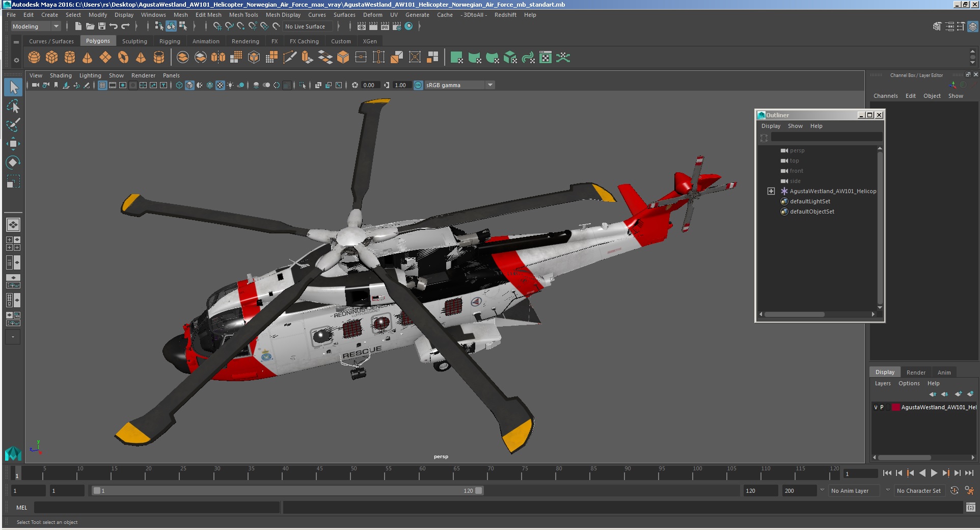Create a polygon sphere from the shelf

point(34,58)
